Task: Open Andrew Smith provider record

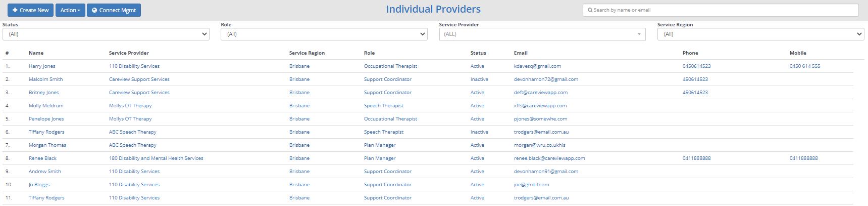Action: pyautogui.click(x=44, y=172)
